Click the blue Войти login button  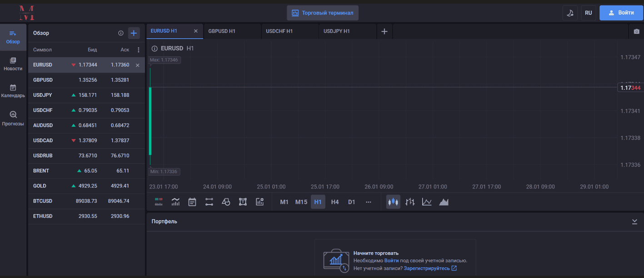(x=621, y=13)
